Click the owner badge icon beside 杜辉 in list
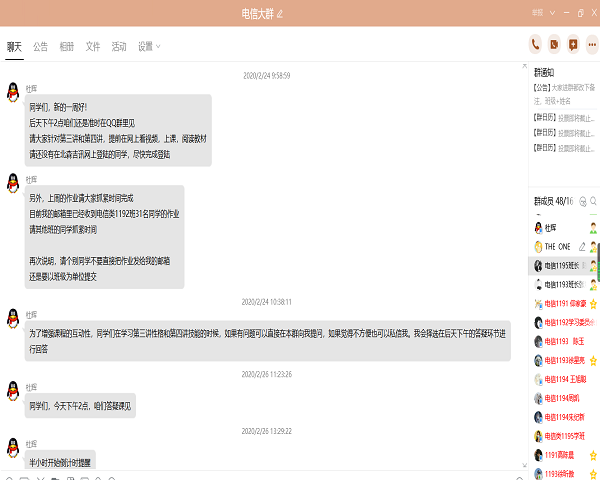 593,228
